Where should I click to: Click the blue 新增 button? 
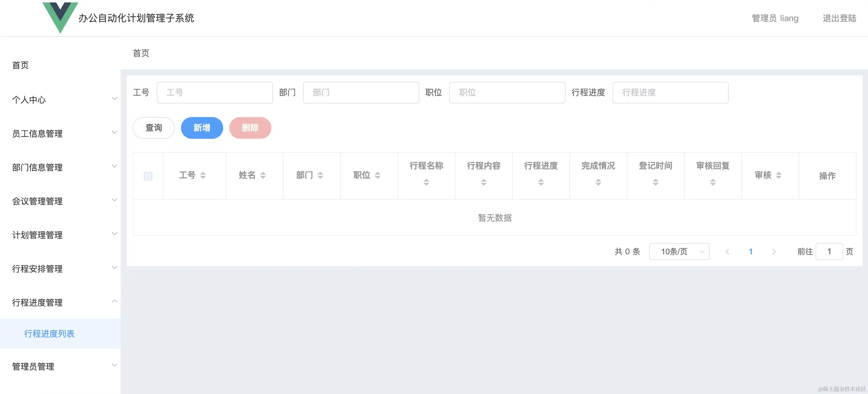[x=201, y=128]
